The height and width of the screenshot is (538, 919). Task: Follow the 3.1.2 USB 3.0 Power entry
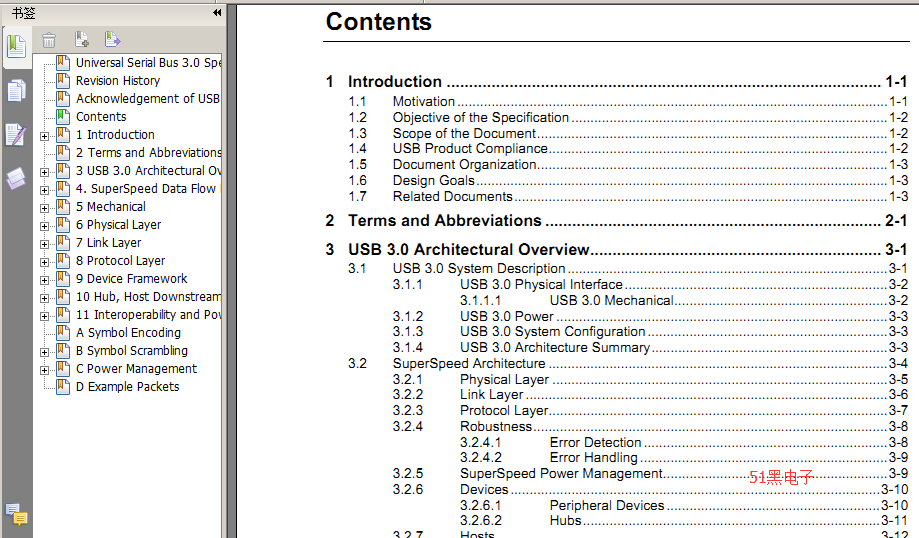coord(651,316)
